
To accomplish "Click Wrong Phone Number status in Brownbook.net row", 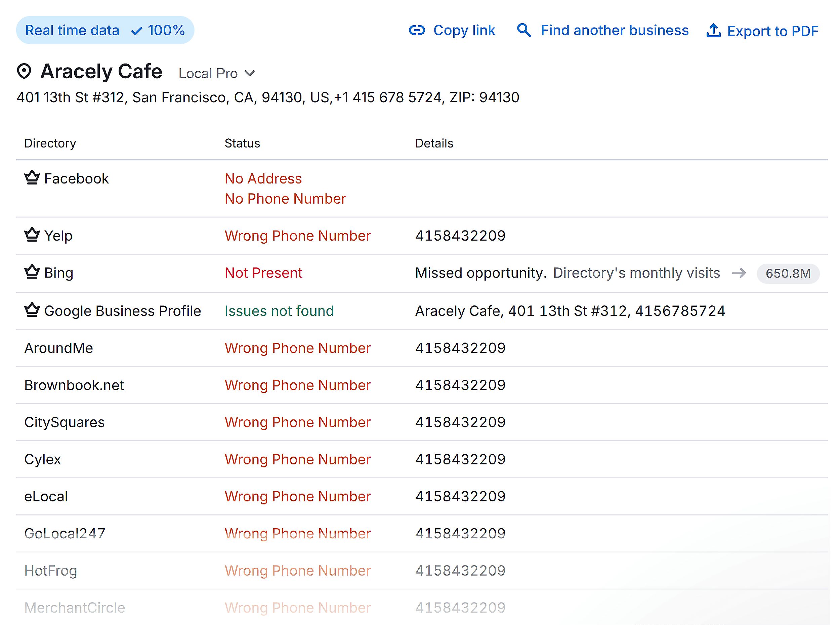I will click(x=298, y=385).
